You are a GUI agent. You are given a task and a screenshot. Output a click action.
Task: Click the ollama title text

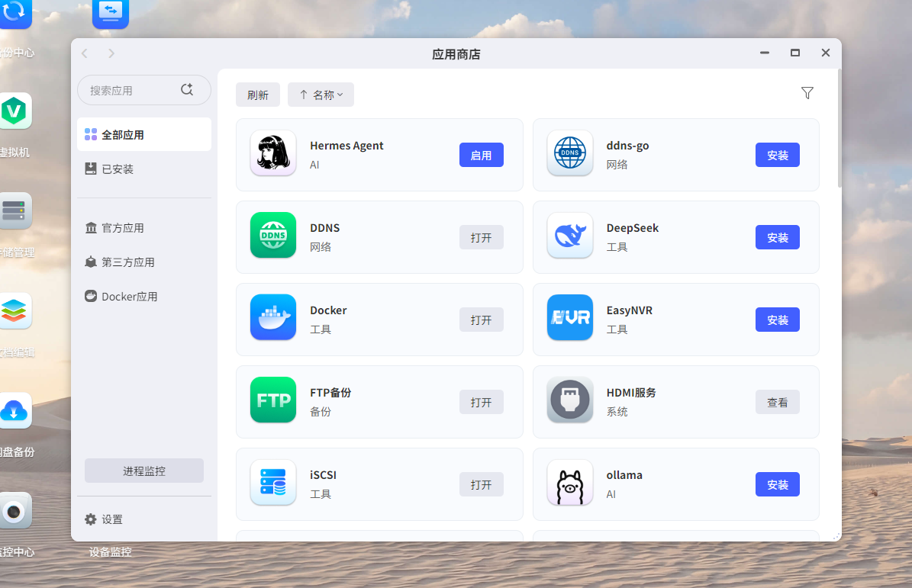click(x=624, y=474)
